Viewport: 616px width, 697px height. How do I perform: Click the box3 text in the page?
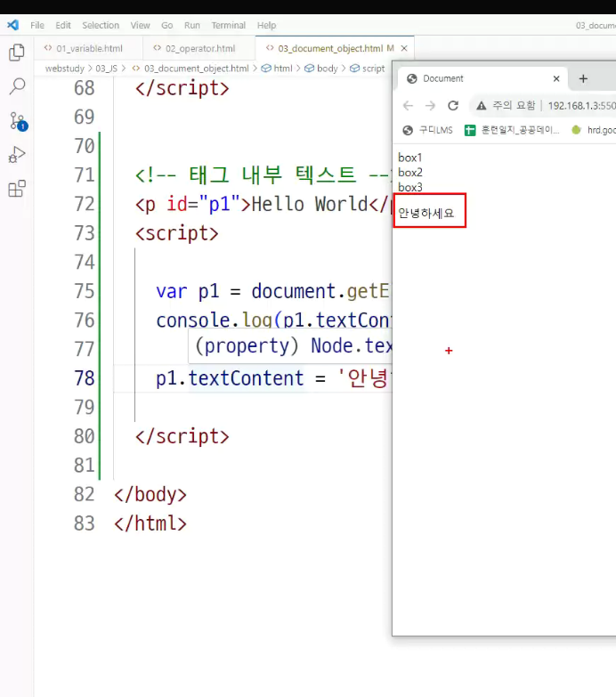click(409, 187)
